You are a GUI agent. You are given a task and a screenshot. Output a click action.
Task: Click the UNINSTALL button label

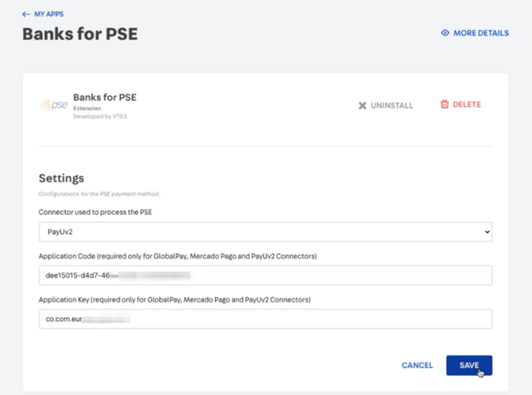392,106
